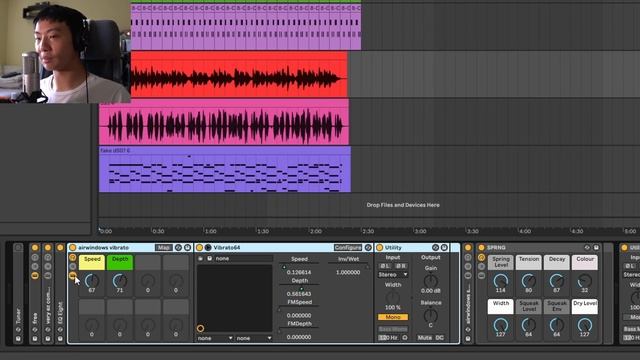Save airwindows vibrato rack preset
640x360 pixels.
click(187, 248)
